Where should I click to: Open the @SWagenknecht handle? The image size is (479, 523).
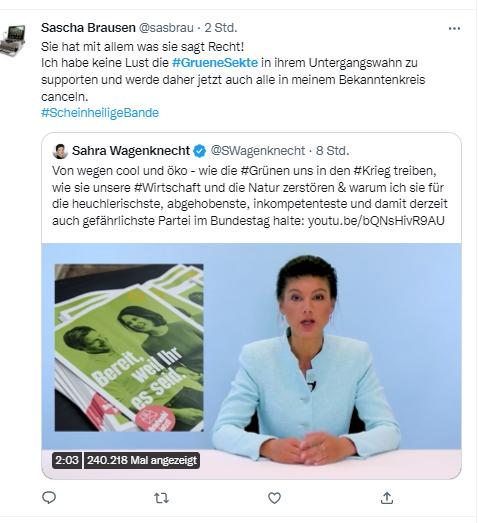(x=258, y=151)
